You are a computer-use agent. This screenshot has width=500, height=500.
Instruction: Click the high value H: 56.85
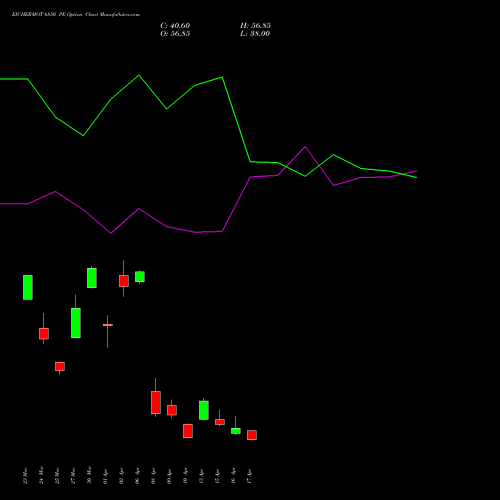tap(255, 26)
